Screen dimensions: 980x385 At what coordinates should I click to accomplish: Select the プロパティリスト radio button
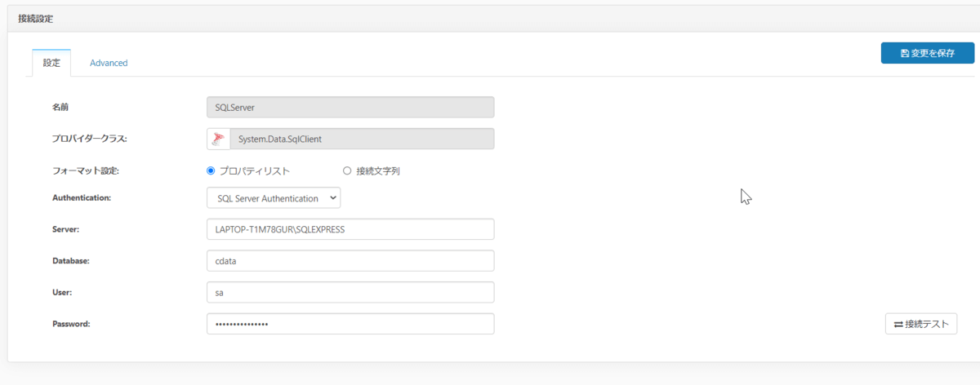tap(211, 171)
